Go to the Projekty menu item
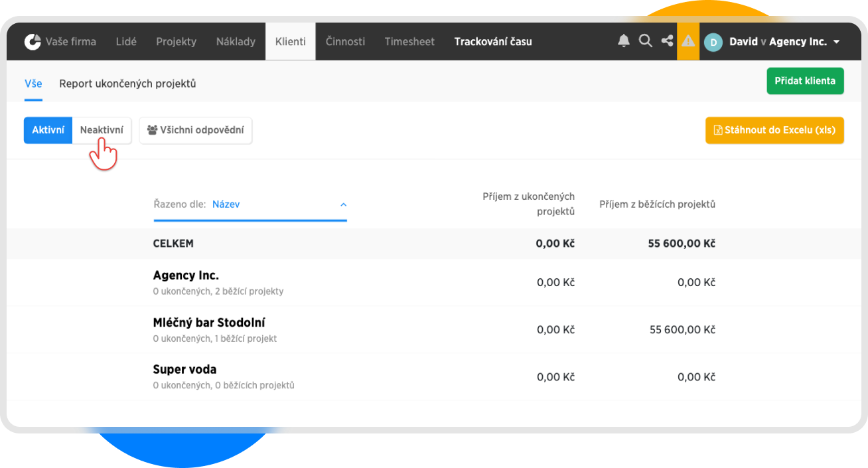The height and width of the screenshot is (468, 868). (176, 42)
